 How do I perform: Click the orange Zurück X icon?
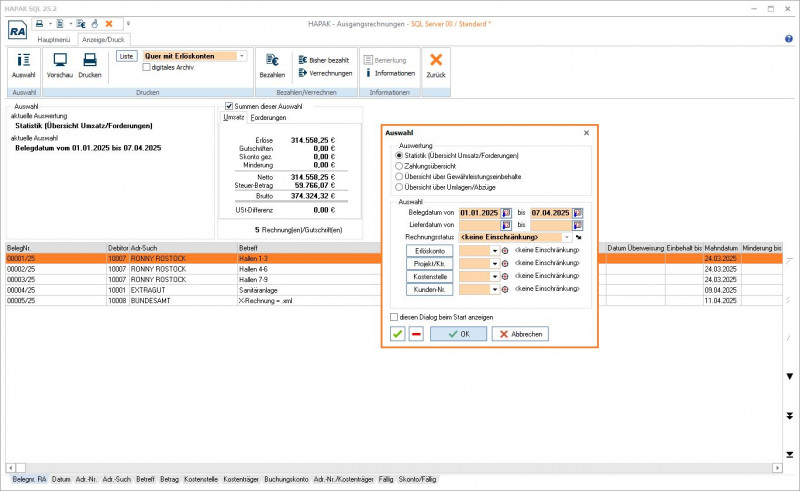[436, 65]
